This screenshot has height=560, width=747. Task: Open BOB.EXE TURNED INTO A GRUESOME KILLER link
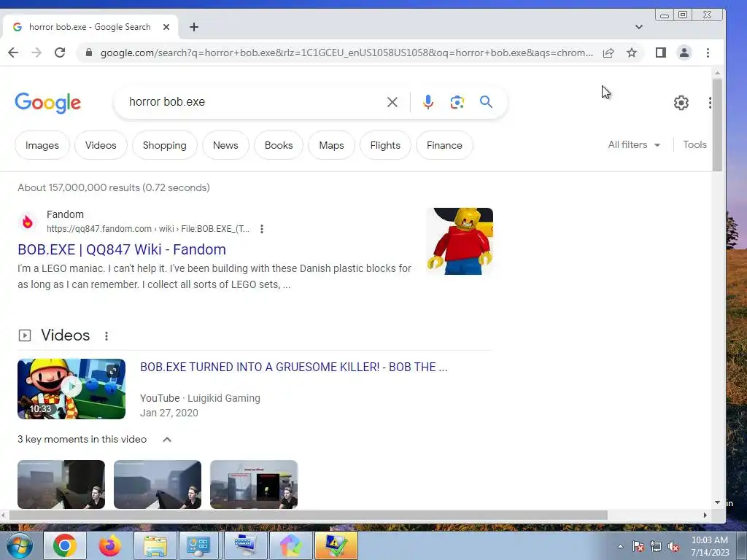(293, 367)
